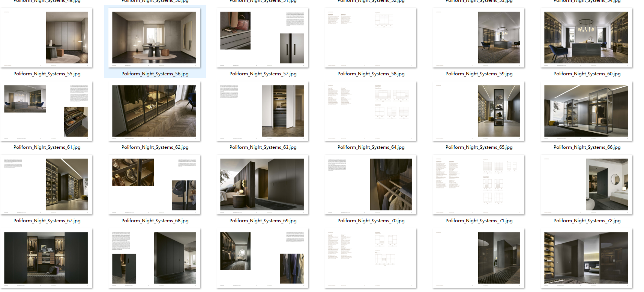The image size is (644, 292).
Task: Select the thumbnail directly below Poliform_Night_Systems_68.jpg label
Action: tap(154, 258)
